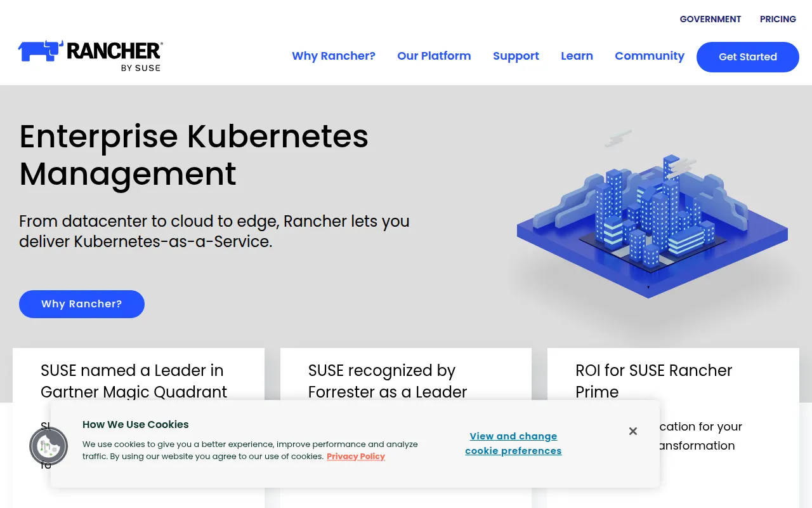The width and height of the screenshot is (812, 508).
Task: Click the 'From datacenter to cloud to edge' subheading
Action: [x=214, y=231]
